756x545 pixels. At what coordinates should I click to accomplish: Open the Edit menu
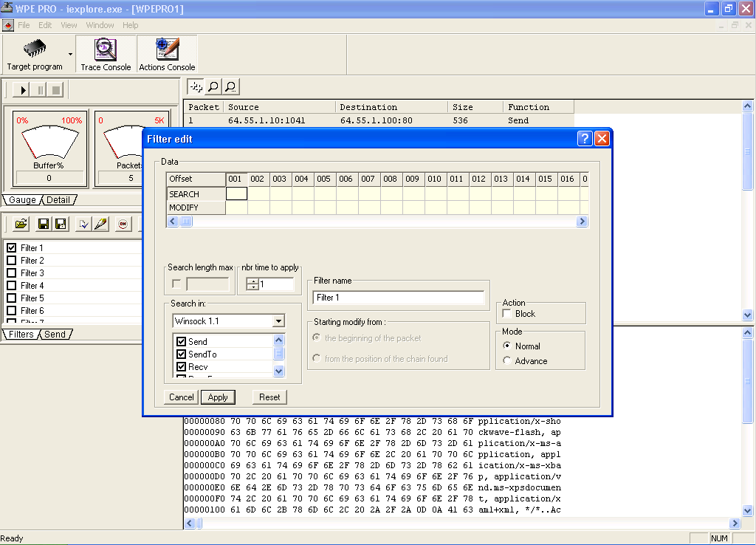click(x=45, y=25)
